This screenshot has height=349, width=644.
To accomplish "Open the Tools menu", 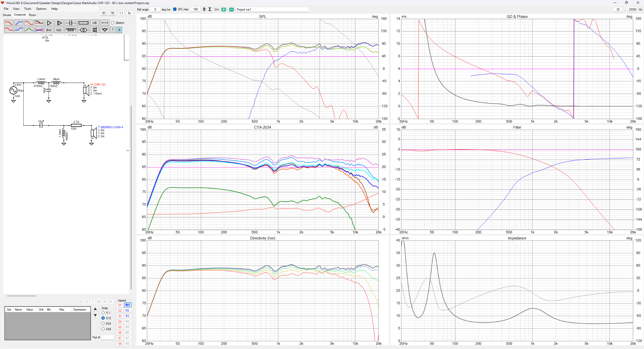I will coord(28,9).
